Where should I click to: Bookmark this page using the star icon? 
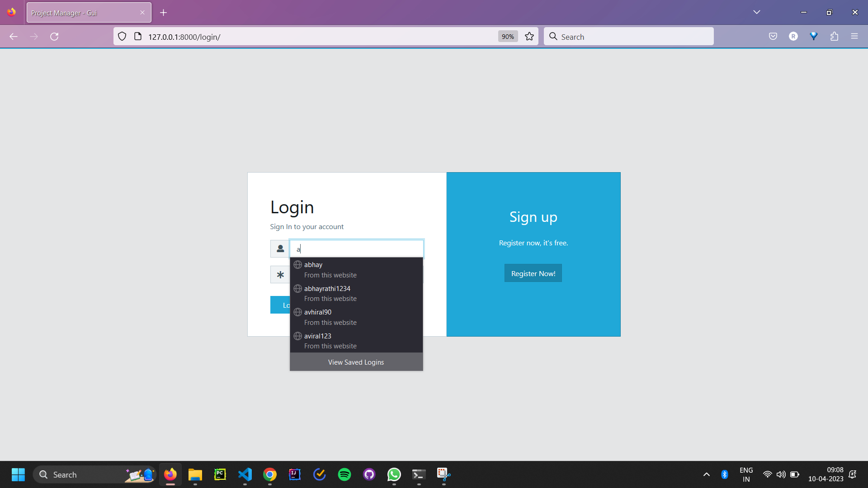(x=529, y=36)
